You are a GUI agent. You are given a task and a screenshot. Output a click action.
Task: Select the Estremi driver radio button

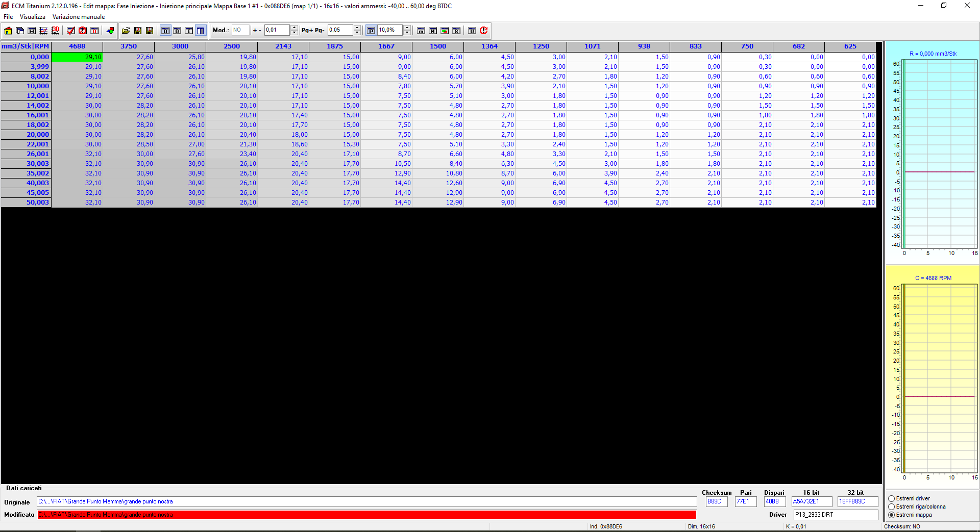(892, 499)
